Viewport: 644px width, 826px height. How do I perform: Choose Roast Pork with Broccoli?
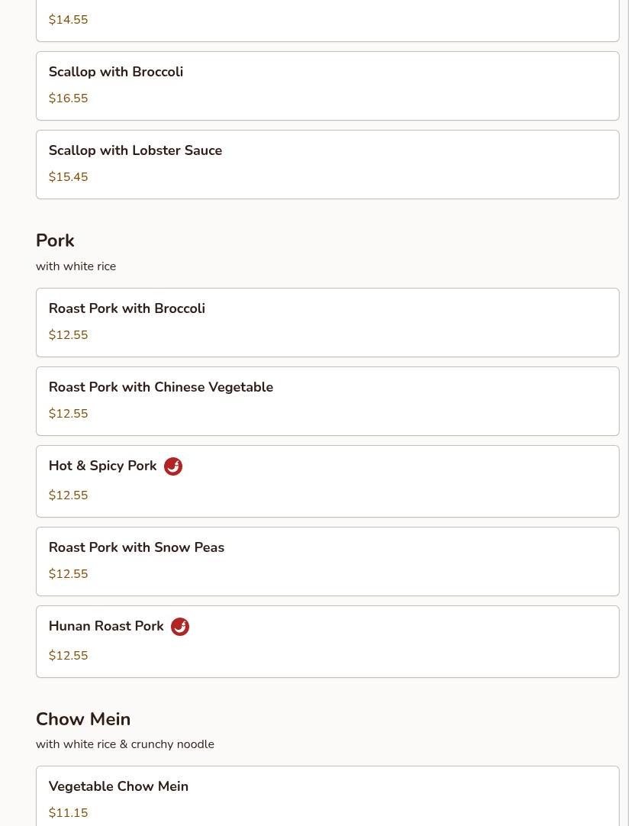327,322
